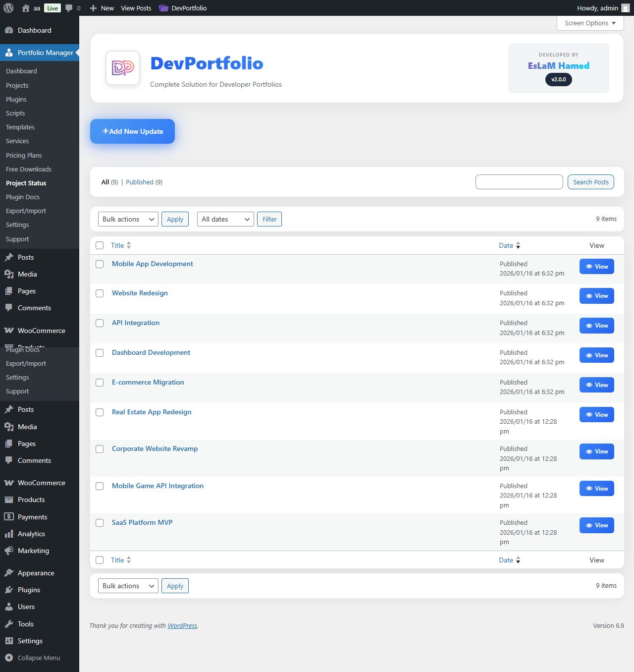Click sort arrows beside Title in top header

click(x=129, y=245)
